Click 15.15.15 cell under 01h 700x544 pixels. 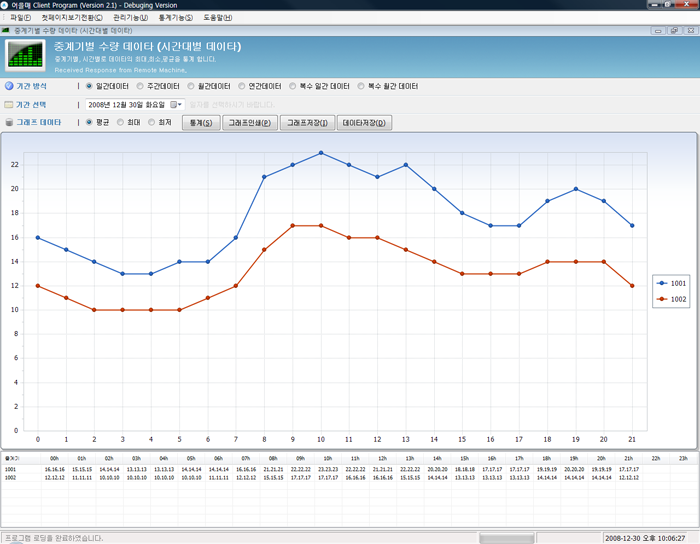(82, 469)
